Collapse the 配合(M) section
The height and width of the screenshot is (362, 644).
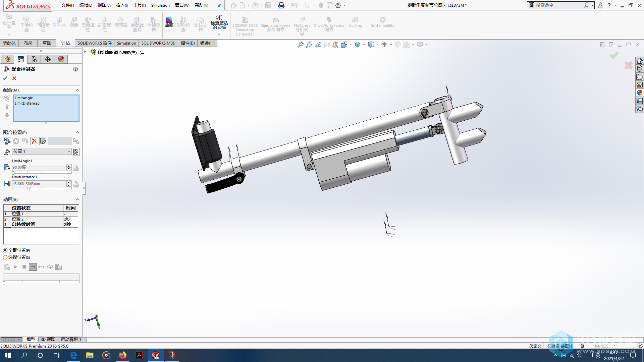pos(77,90)
